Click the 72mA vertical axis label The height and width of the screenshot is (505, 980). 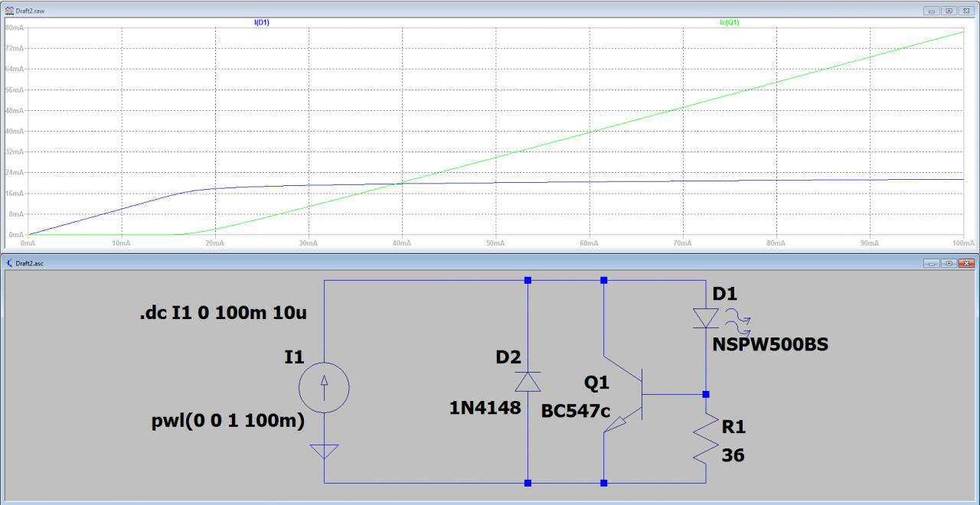(15, 47)
